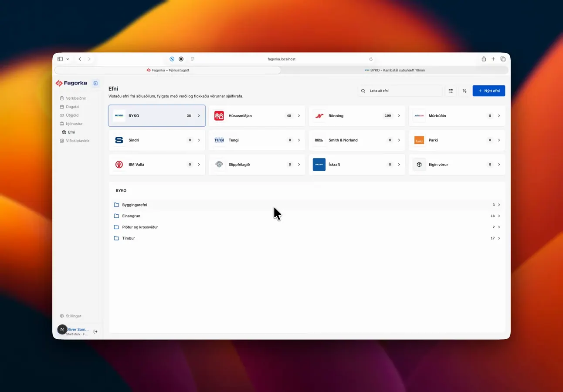Expand the Smith & Norland chevron

tap(399, 140)
